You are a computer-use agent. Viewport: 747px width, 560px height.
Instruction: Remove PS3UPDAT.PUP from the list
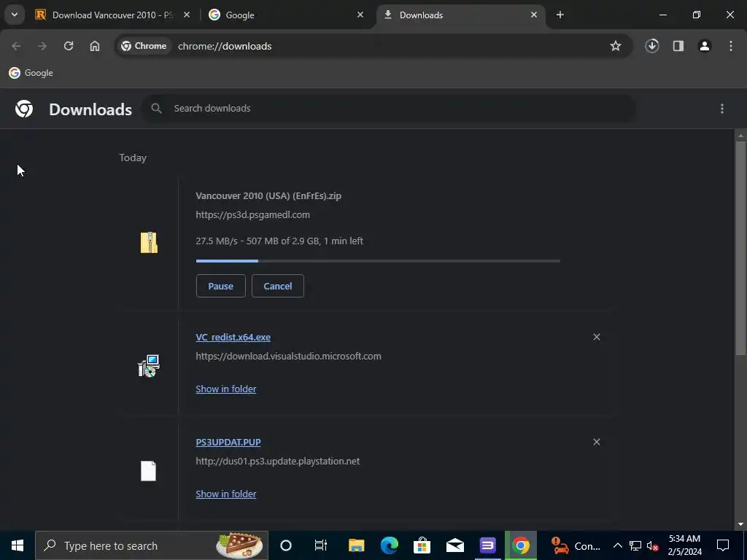[x=597, y=443]
